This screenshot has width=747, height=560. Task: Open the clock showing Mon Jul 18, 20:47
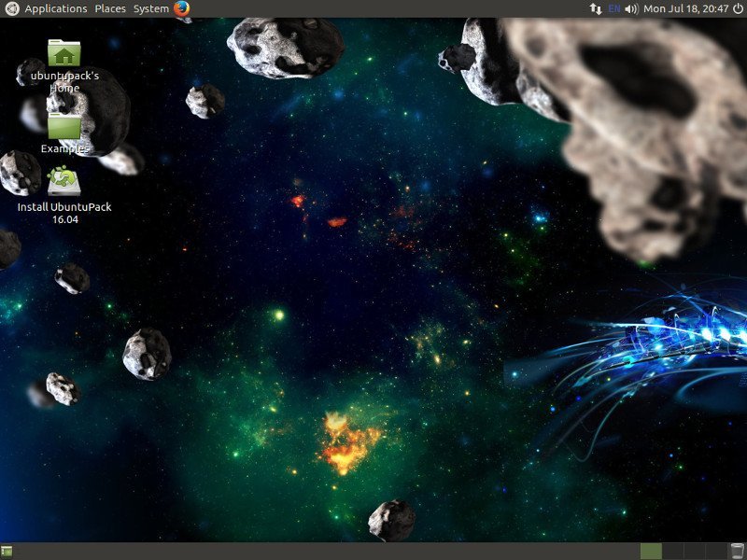[686, 8]
